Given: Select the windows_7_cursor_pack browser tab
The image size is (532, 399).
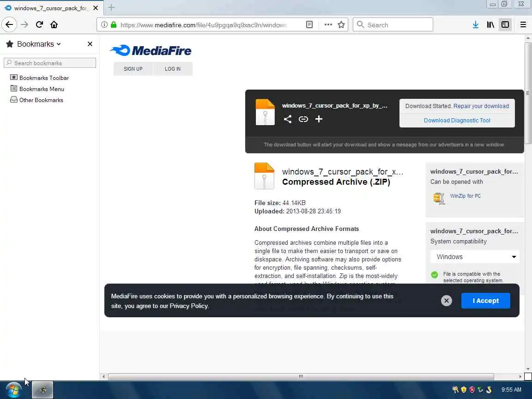Looking at the screenshot, I should click(52, 8).
